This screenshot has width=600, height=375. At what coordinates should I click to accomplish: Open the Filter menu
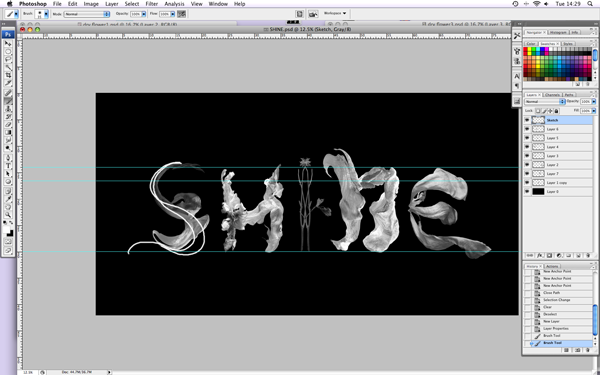click(x=152, y=4)
